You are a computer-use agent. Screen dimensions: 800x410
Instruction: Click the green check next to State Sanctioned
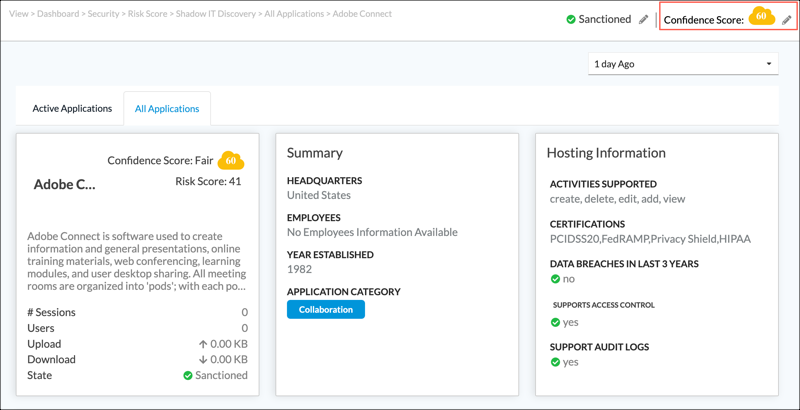[188, 375]
